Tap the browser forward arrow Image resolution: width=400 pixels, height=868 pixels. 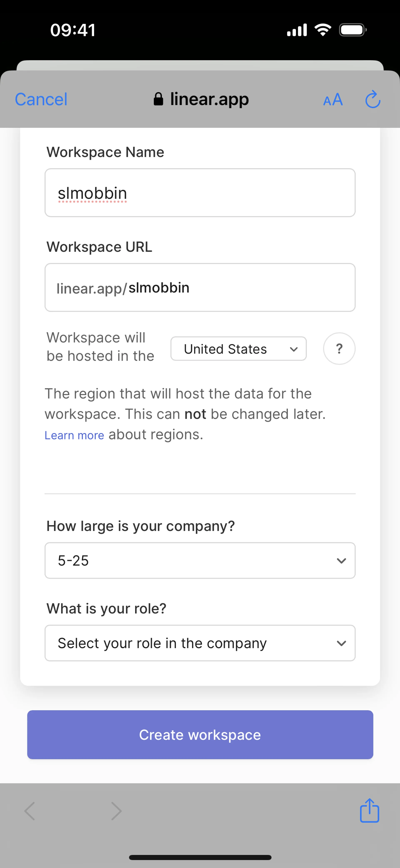point(116,811)
